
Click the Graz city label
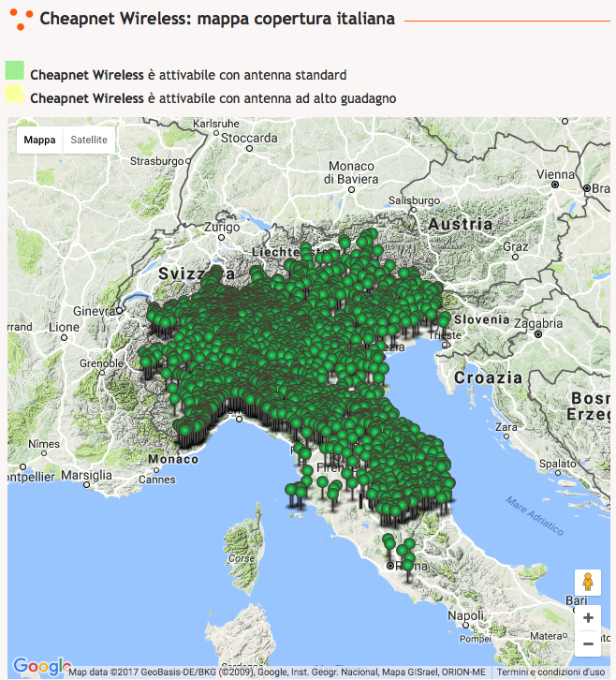516,246
